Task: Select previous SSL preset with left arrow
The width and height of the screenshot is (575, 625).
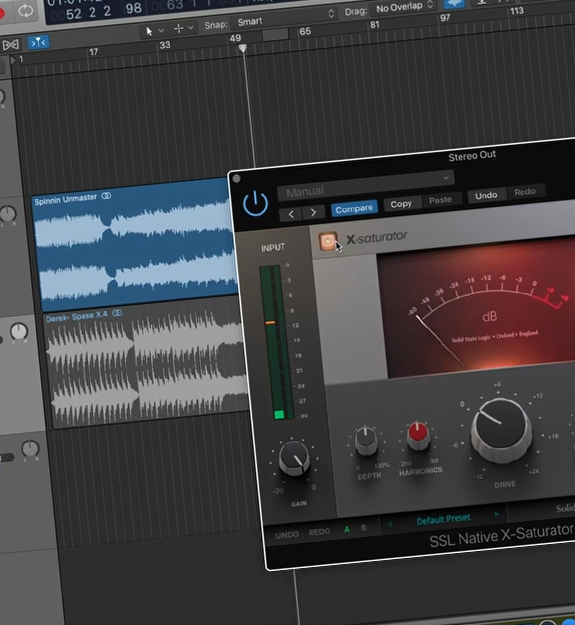Action: (x=390, y=525)
